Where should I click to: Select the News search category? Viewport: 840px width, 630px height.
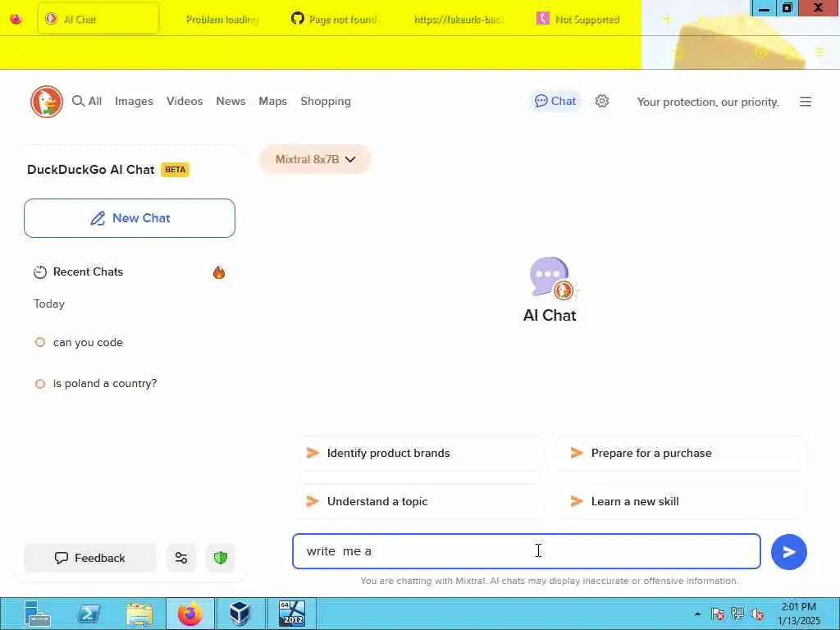click(231, 101)
